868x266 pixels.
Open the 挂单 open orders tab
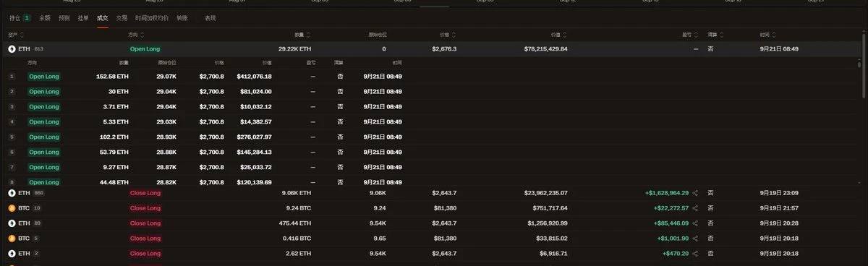pos(83,17)
